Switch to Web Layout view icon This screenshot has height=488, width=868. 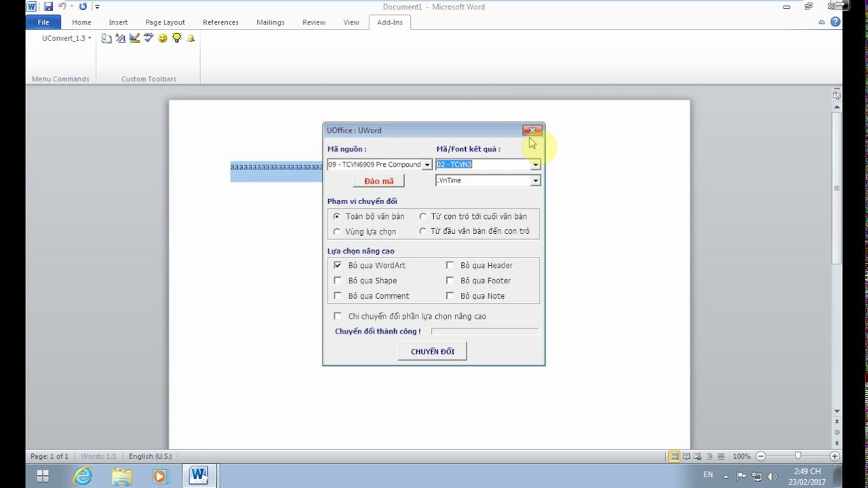[698, 456]
